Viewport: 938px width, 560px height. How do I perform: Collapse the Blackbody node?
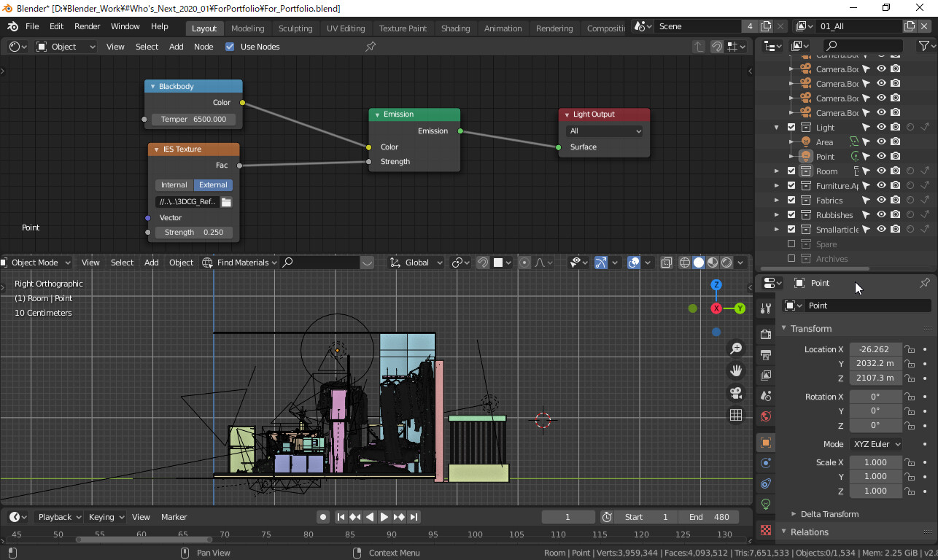click(x=153, y=86)
